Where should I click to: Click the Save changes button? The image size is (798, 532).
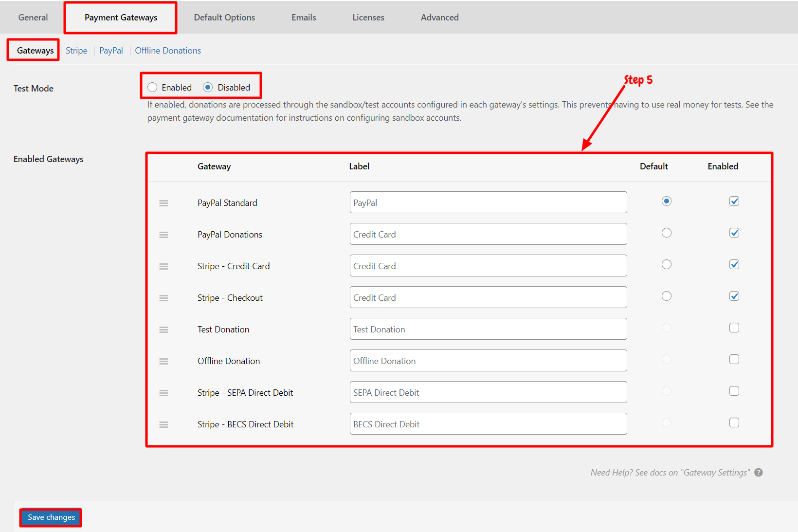51,517
